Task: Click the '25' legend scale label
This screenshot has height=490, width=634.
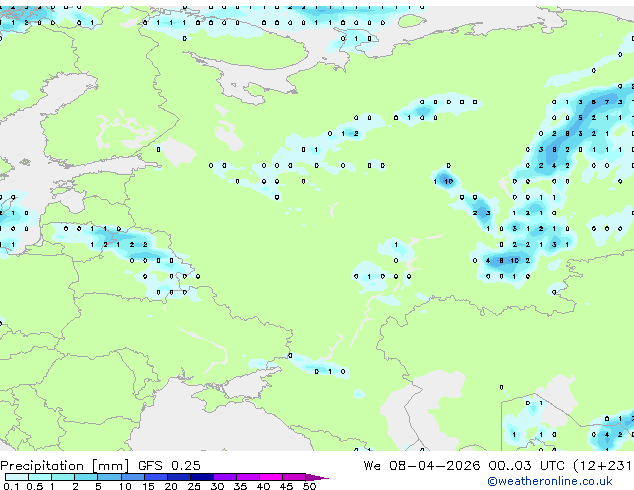Action: click(x=194, y=486)
